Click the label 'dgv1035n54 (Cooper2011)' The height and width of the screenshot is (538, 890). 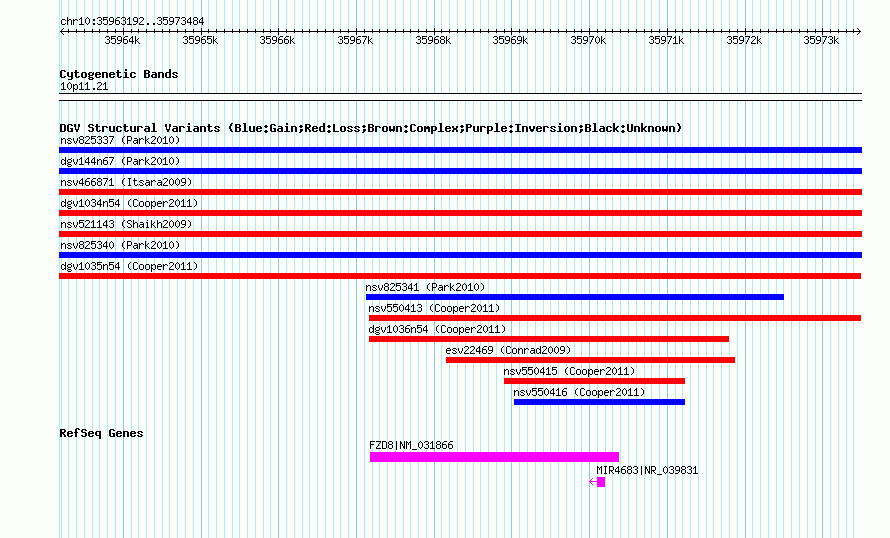129,266
